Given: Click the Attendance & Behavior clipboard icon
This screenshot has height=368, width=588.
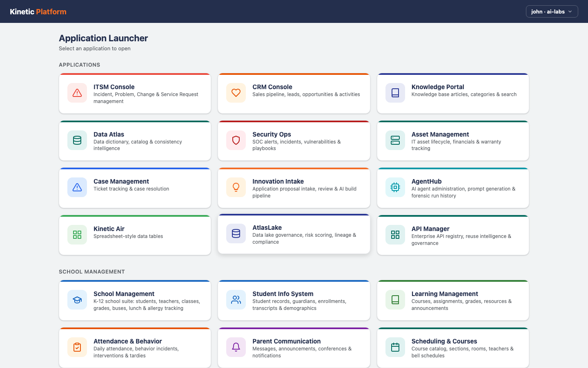Looking at the screenshot, I should (x=77, y=347).
